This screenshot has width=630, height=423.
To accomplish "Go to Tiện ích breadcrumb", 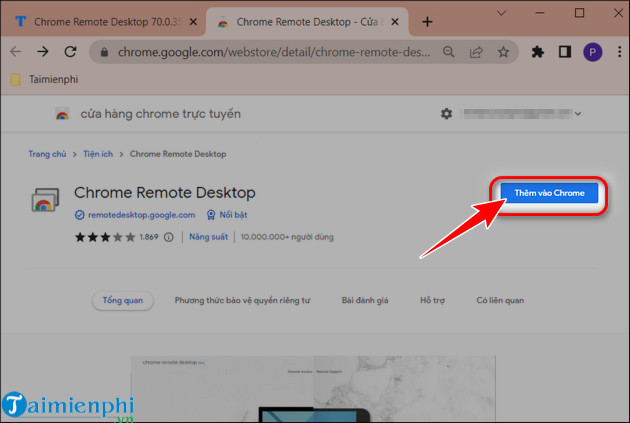I will 98,154.
